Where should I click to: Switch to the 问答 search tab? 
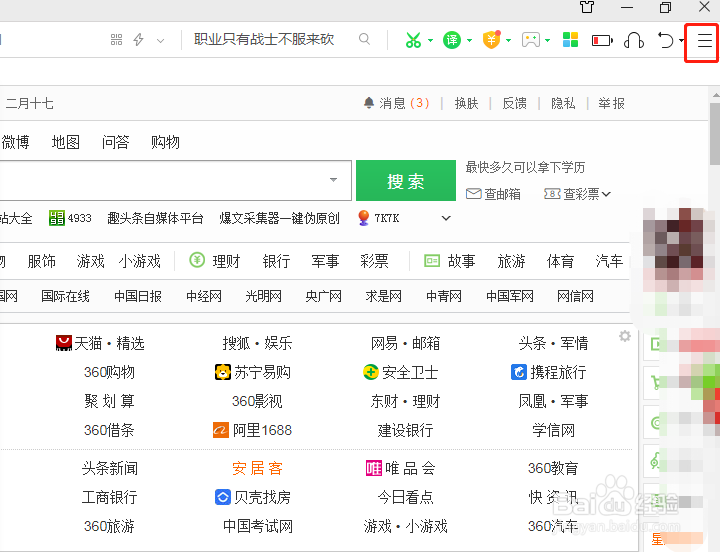[115, 142]
